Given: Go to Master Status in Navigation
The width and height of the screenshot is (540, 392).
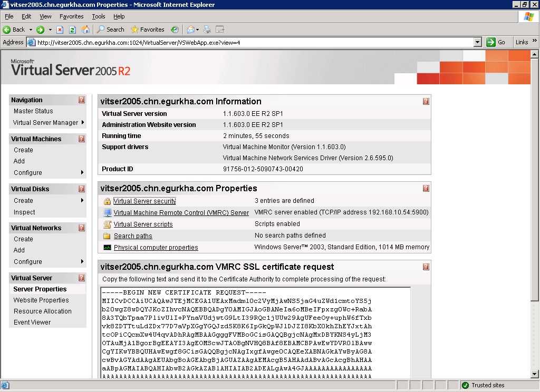Looking at the screenshot, I should (x=33, y=111).
